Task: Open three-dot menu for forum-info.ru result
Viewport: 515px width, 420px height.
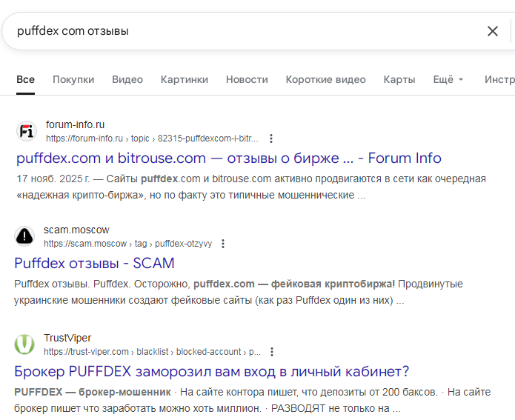Action: pos(271,139)
